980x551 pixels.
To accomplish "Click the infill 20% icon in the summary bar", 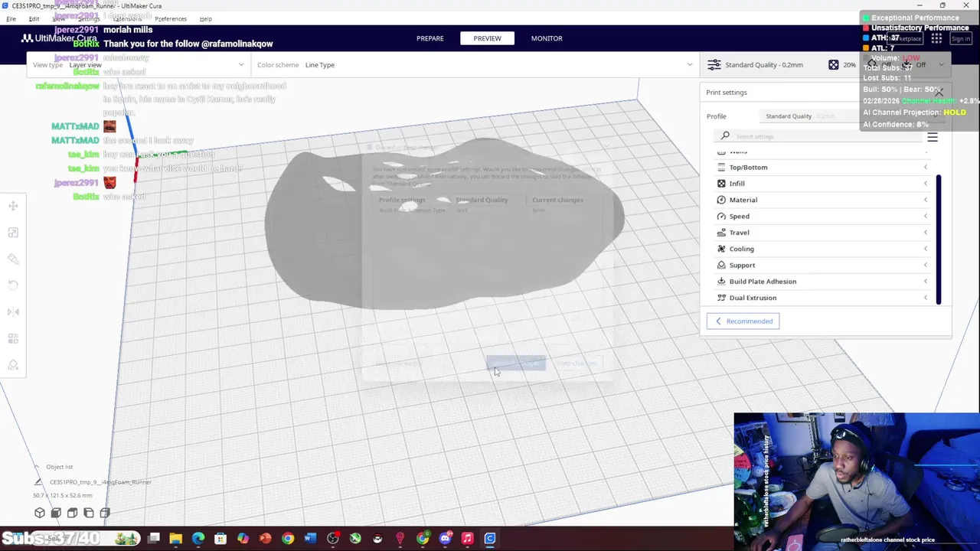I will 833,65.
